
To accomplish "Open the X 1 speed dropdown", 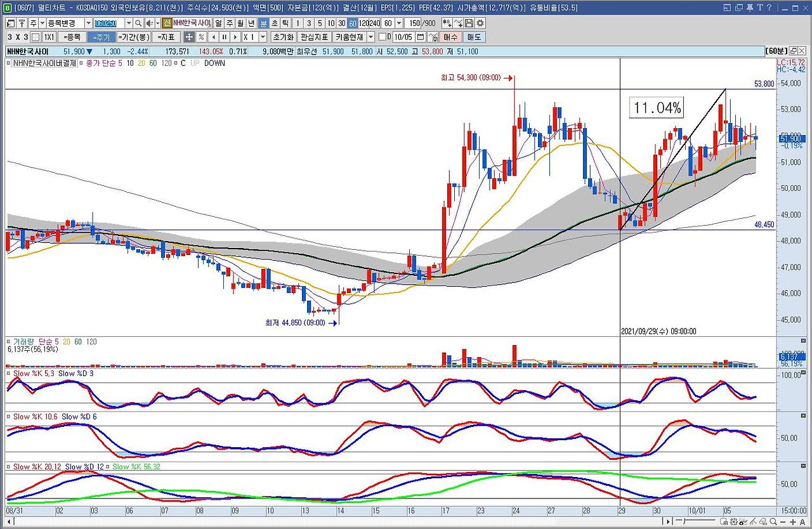I will pos(263,37).
